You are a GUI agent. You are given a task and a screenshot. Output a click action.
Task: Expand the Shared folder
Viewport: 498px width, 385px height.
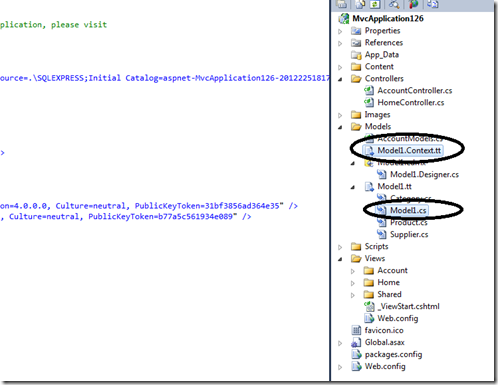pos(353,295)
